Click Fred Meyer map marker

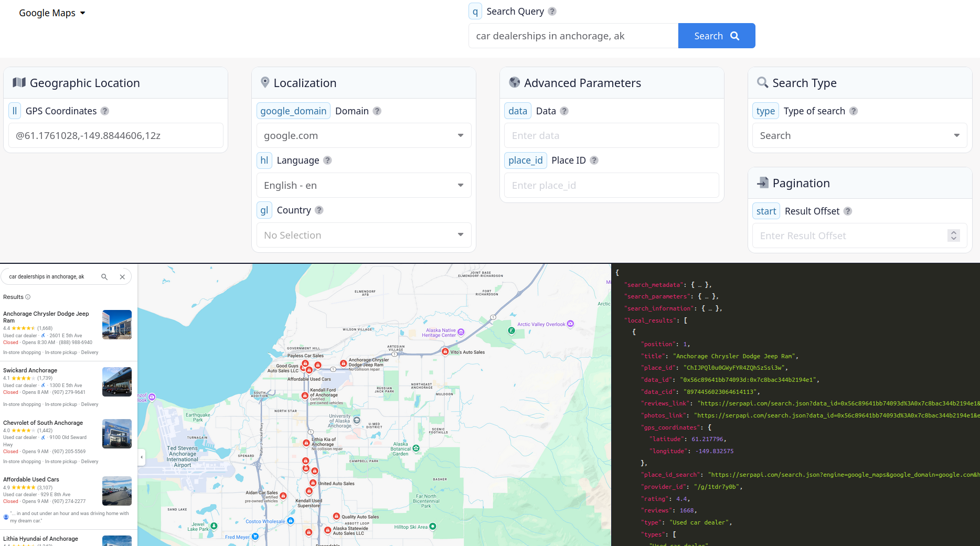coord(255,537)
